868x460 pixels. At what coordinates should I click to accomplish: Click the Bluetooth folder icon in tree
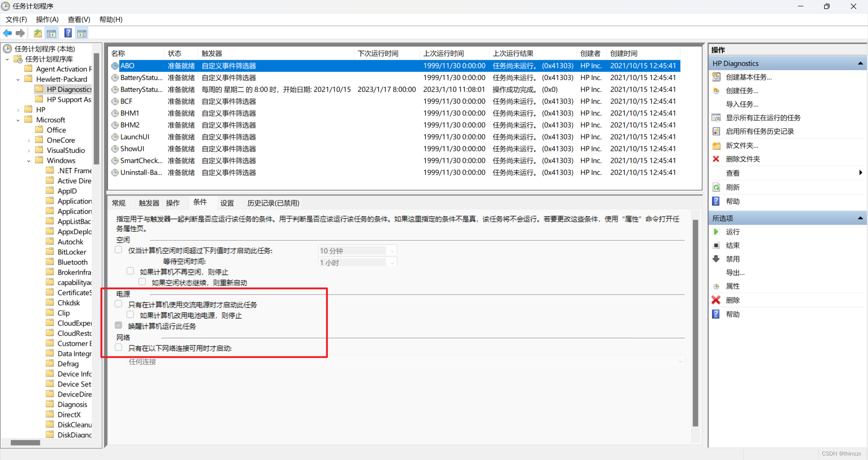coord(50,262)
